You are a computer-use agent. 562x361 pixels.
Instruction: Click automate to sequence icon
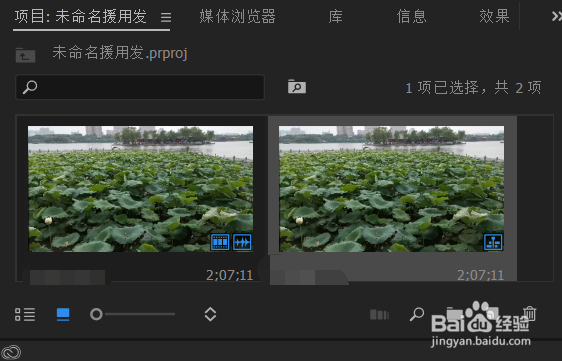click(x=379, y=315)
